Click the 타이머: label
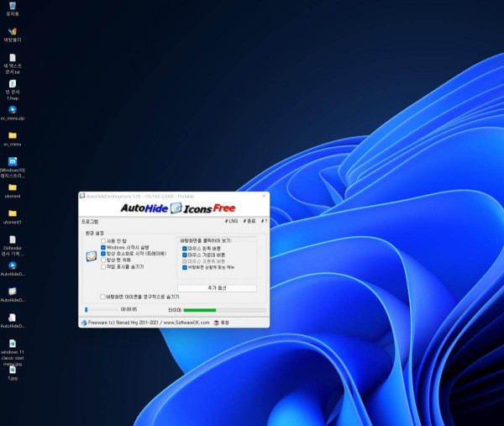Image resolution: width=504 pixels, height=426 pixels. coord(175,310)
